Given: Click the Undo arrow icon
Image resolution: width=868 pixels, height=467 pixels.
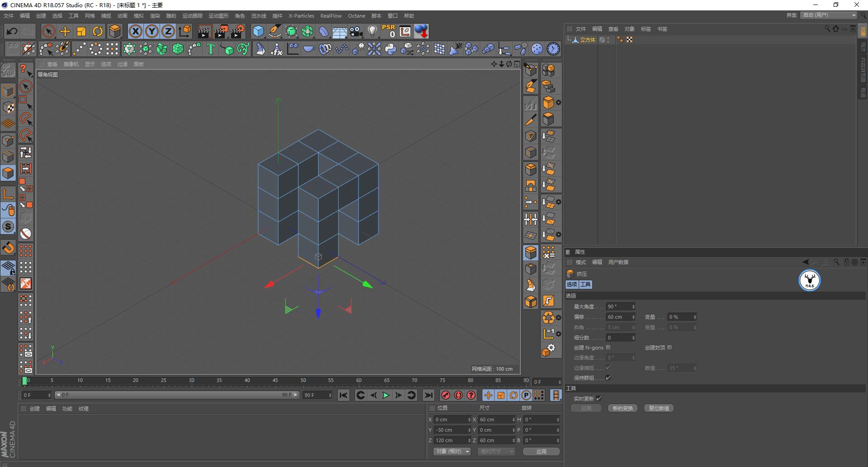Looking at the screenshot, I should click(12, 31).
